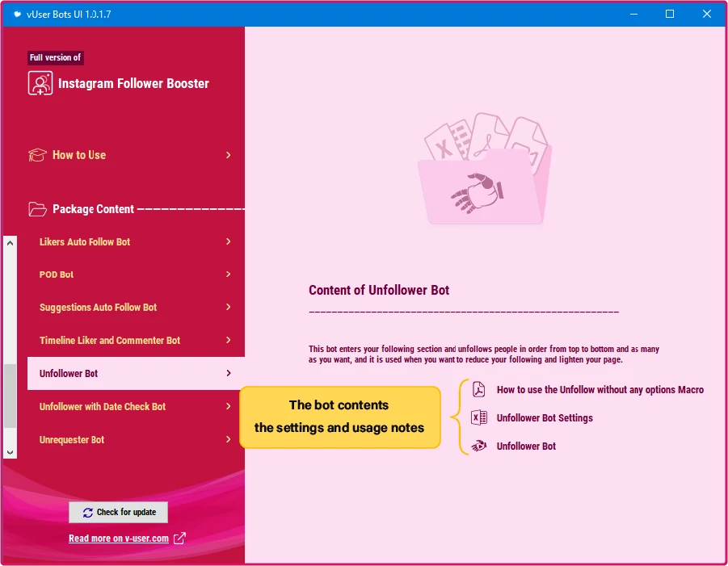728x566 pixels.
Task: Click the Check for update button
Action: pos(119,512)
